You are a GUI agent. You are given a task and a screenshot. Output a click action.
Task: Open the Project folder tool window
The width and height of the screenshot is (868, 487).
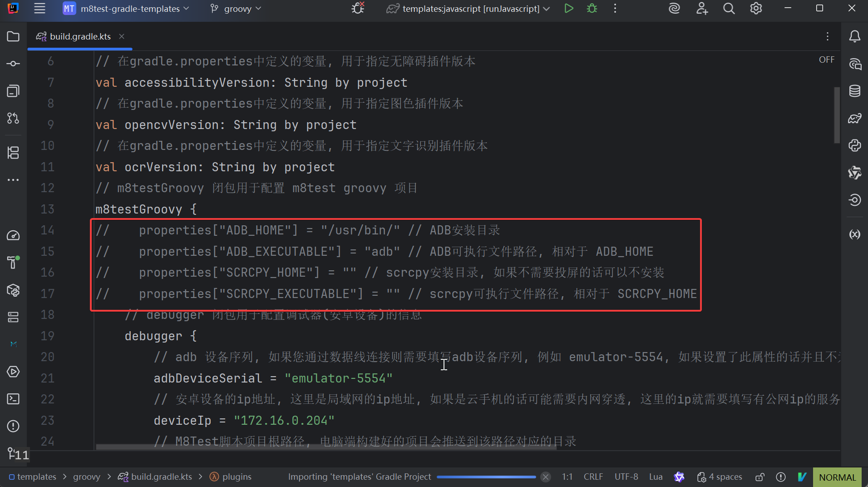[x=13, y=36]
